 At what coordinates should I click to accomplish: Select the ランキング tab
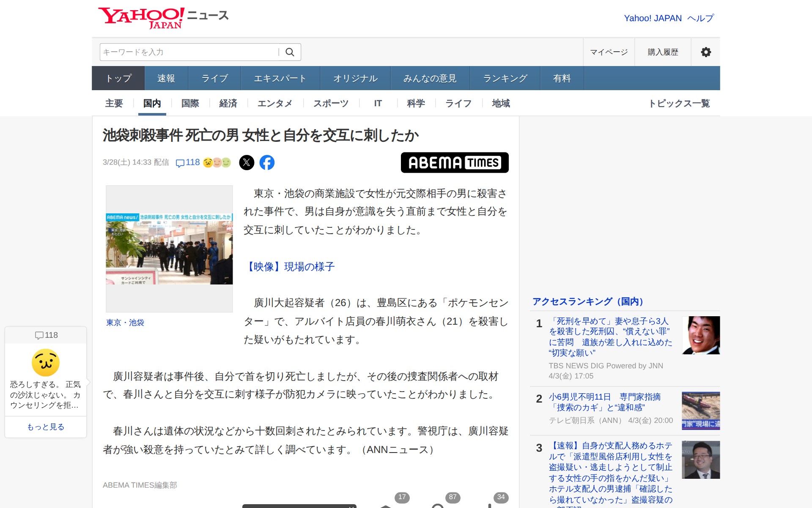point(505,78)
